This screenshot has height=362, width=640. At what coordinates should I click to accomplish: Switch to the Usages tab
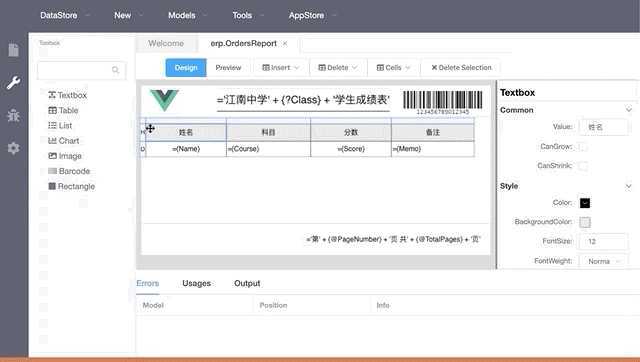(x=197, y=284)
